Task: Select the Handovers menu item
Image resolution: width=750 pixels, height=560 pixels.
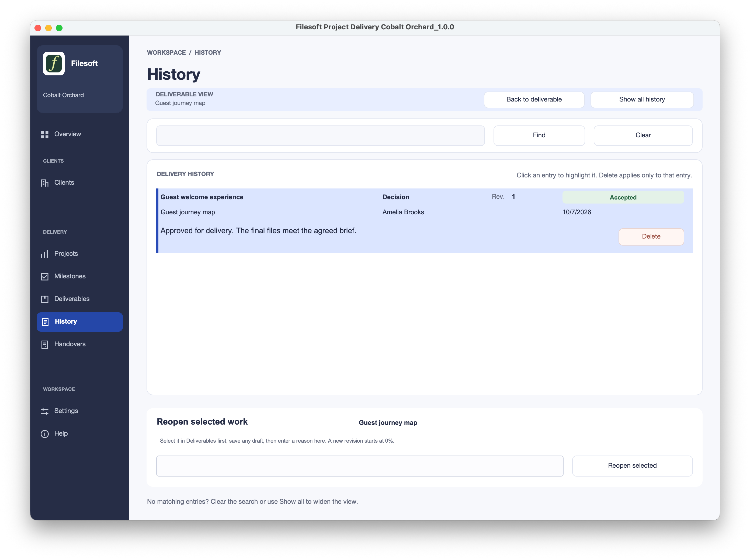Action: [x=80, y=344]
